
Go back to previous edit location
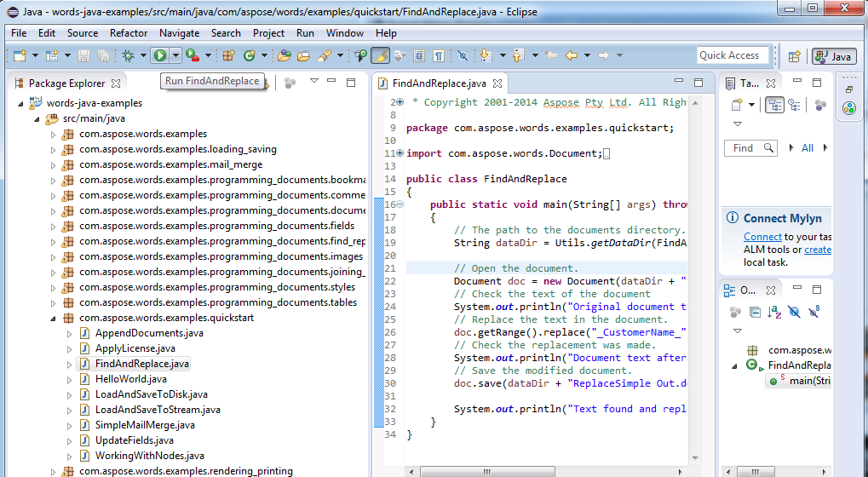[551, 55]
